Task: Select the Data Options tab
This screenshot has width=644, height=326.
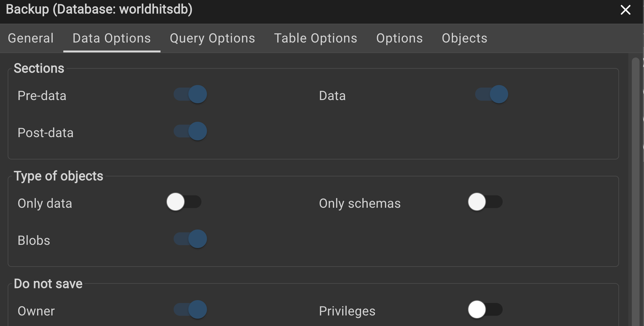Action: pyautogui.click(x=112, y=38)
